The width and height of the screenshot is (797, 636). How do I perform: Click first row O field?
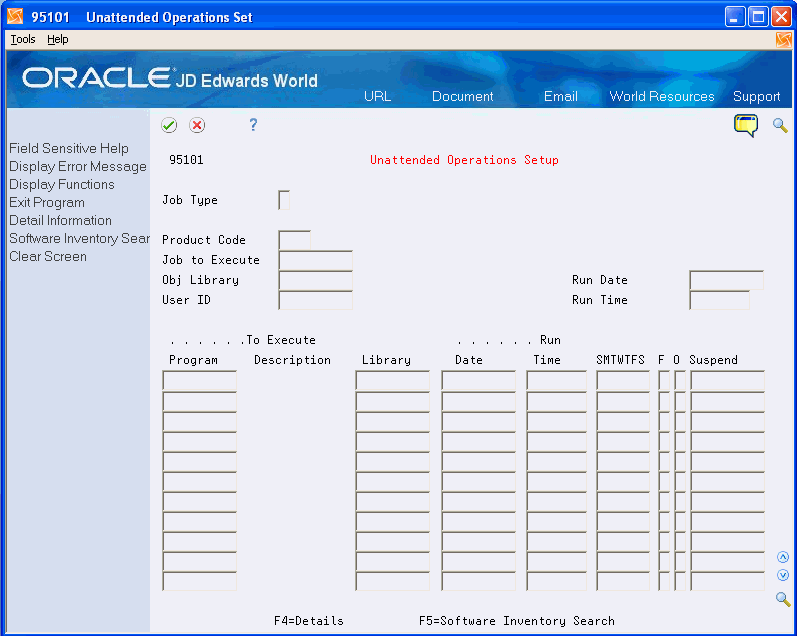point(680,380)
